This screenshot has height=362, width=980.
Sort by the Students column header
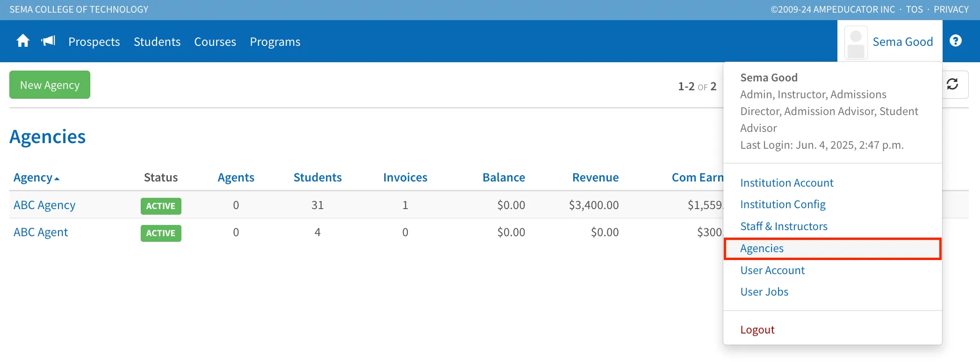tap(317, 177)
